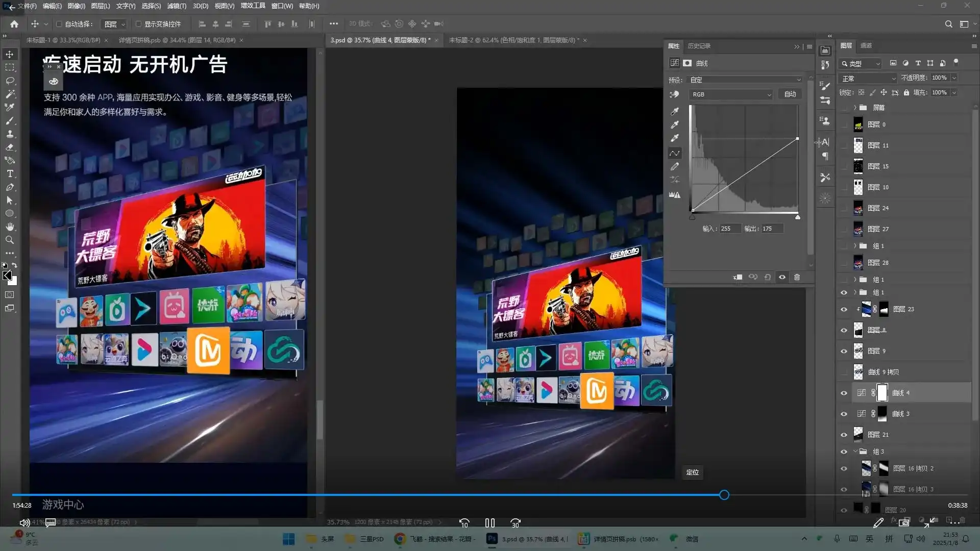Switch to the 历史记录 tab
The width and height of the screenshot is (980, 551).
pyautogui.click(x=699, y=46)
